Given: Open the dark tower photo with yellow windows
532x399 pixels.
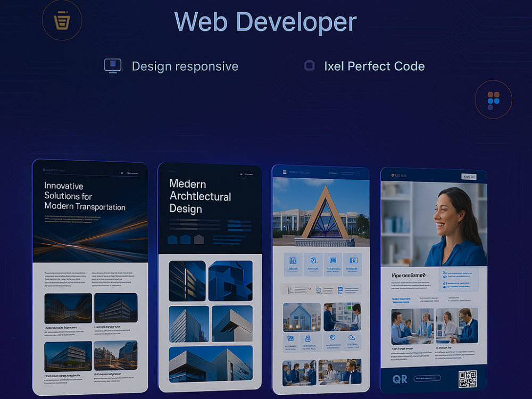Looking at the screenshot, I should [x=187, y=281].
